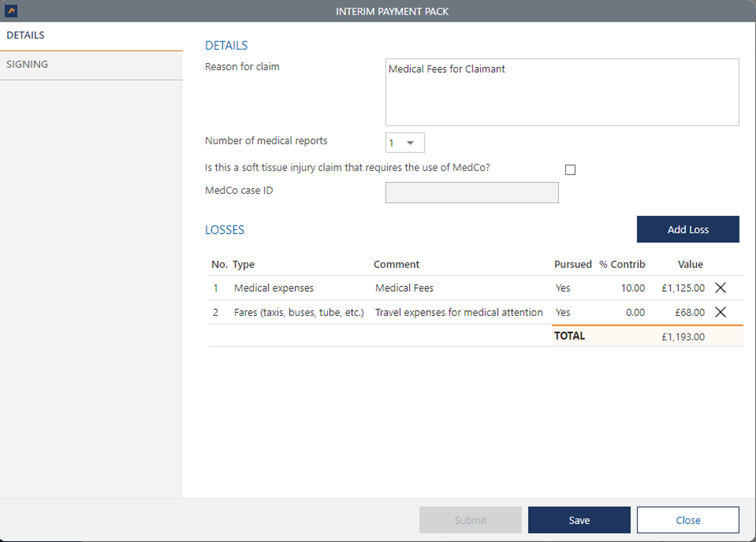The height and width of the screenshot is (542, 756).
Task: Save the interim payment pack
Action: coord(579,520)
